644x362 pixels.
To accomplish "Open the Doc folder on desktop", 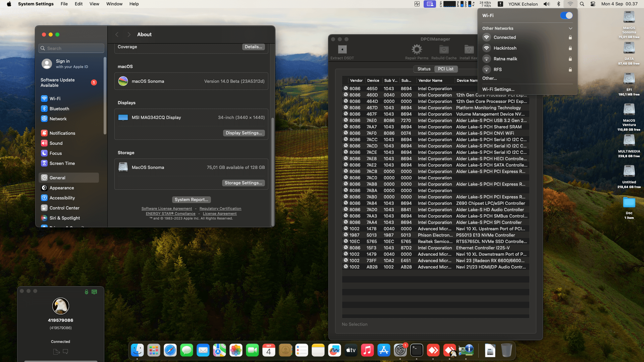I will click(x=629, y=202).
